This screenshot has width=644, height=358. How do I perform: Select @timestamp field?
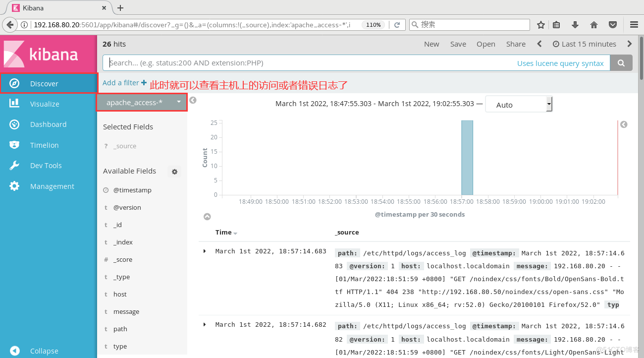132,190
